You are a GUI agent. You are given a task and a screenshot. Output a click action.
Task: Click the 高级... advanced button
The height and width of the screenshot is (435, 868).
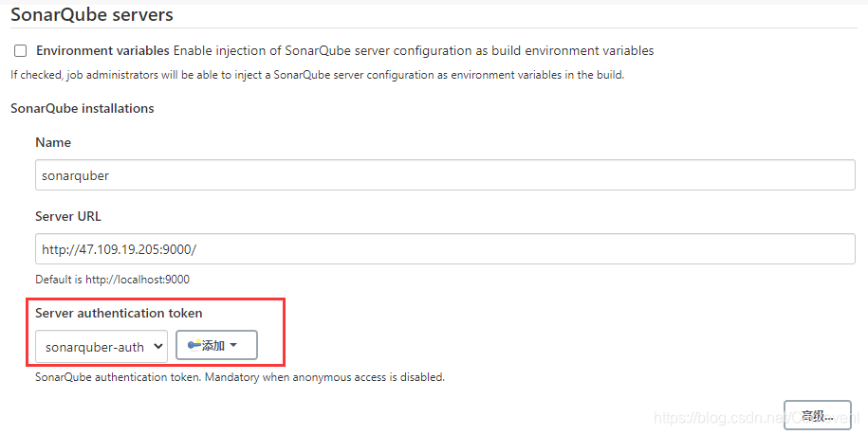pyautogui.click(x=817, y=416)
